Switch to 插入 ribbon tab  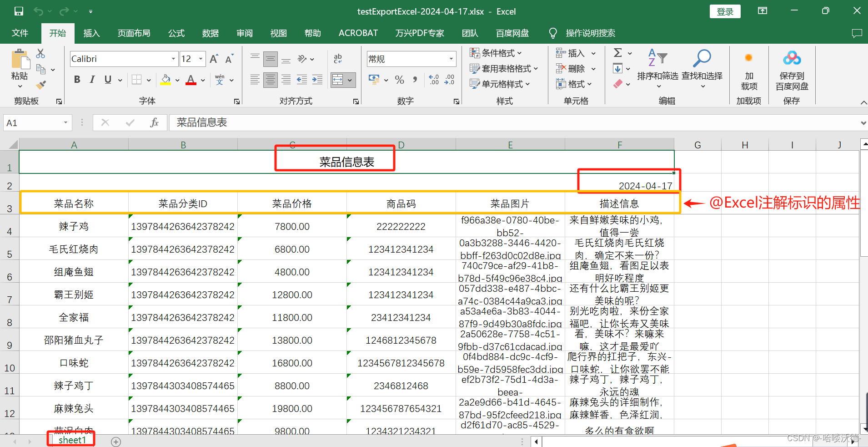click(x=91, y=33)
